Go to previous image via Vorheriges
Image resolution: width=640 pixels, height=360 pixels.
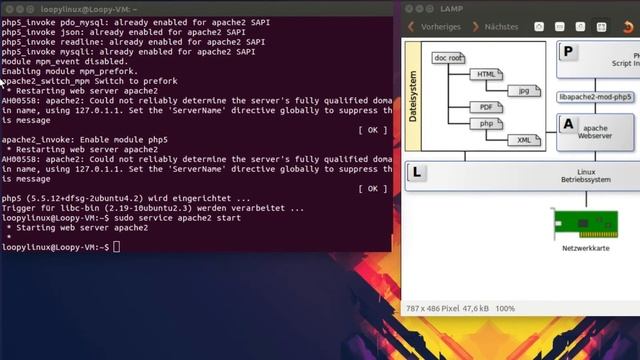coord(435,27)
